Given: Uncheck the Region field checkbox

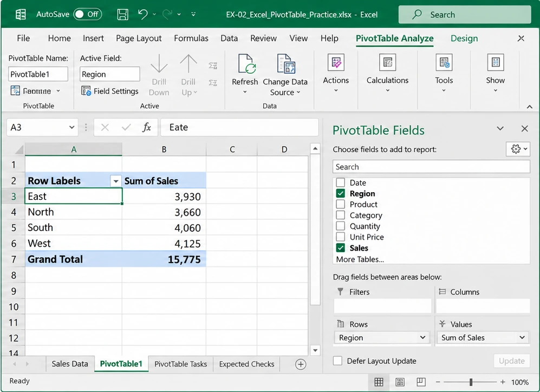Looking at the screenshot, I should pyautogui.click(x=340, y=193).
